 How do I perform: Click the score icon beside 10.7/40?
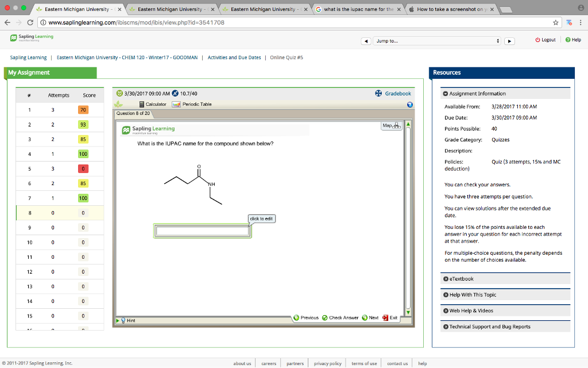pos(175,93)
